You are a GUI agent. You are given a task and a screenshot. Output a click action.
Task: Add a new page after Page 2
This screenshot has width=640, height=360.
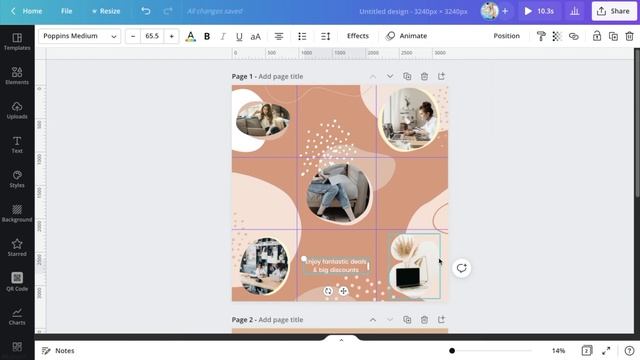441,320
